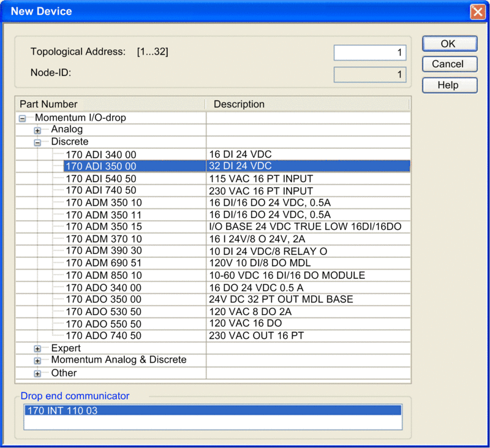Collapse the Discrete category
This screenshot has width=490, height=448.
tap(37, 143)
